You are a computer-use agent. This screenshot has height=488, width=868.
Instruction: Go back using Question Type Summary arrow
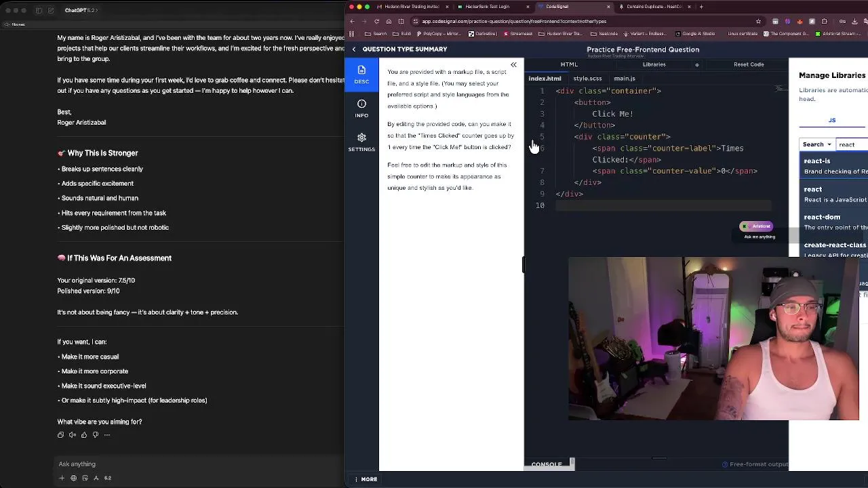click(353, 49)
